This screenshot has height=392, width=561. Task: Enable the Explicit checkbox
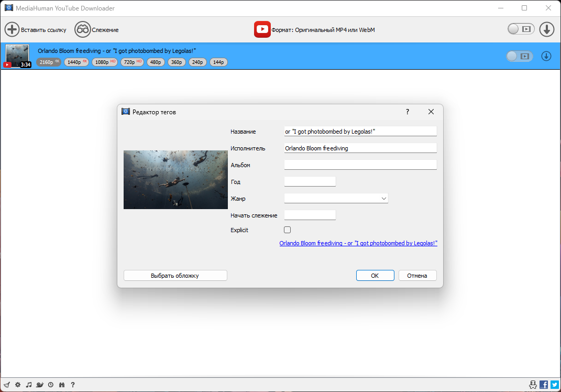tap(287, 230)
